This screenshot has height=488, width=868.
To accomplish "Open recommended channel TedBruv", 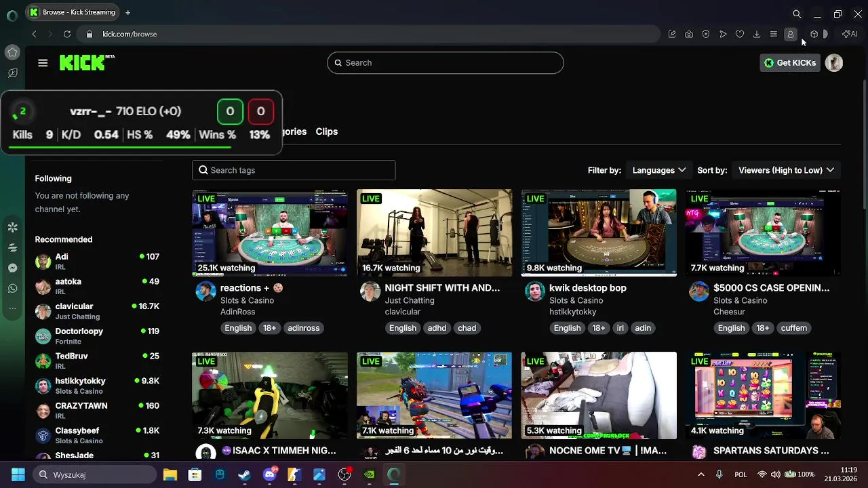I will point(97,361).
